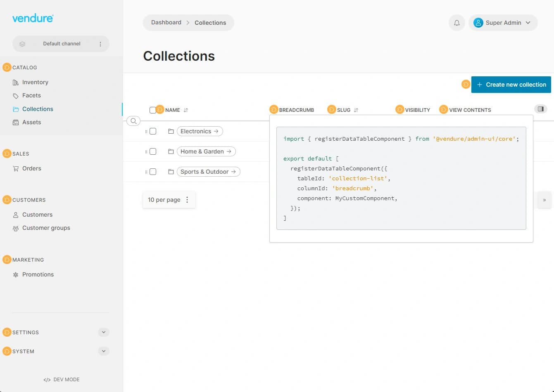Toggle the select-all checkbox in table header
The width and height of the screenshot is (554, 392).
152,110
